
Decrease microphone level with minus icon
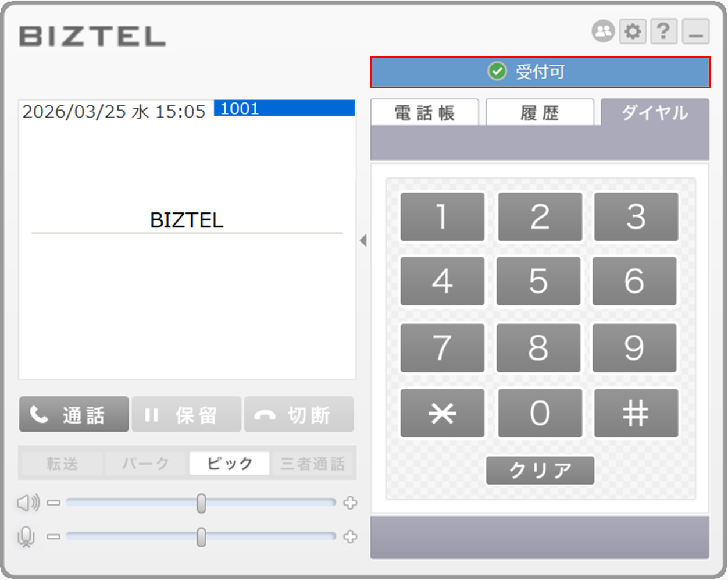pyautogui.click(x=53, y=537)
